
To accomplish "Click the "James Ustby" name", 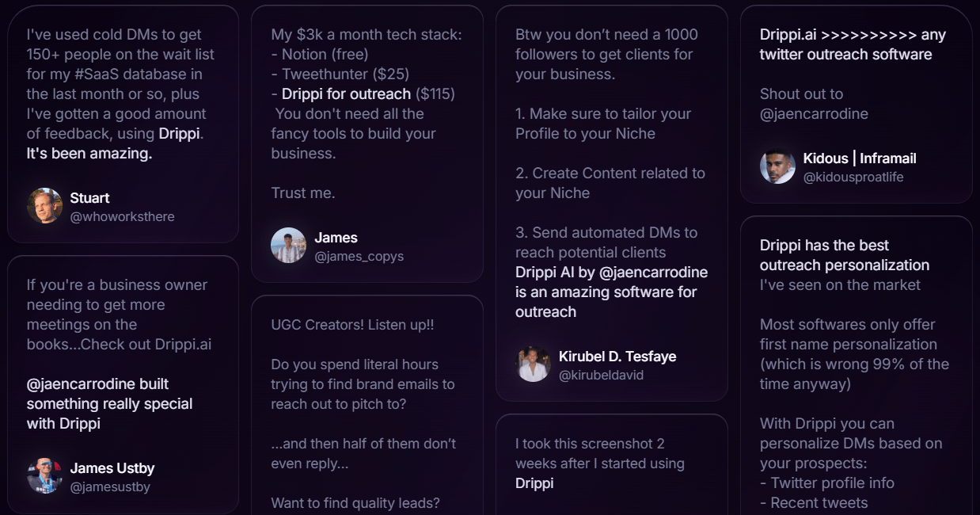I will coord(112,467).
